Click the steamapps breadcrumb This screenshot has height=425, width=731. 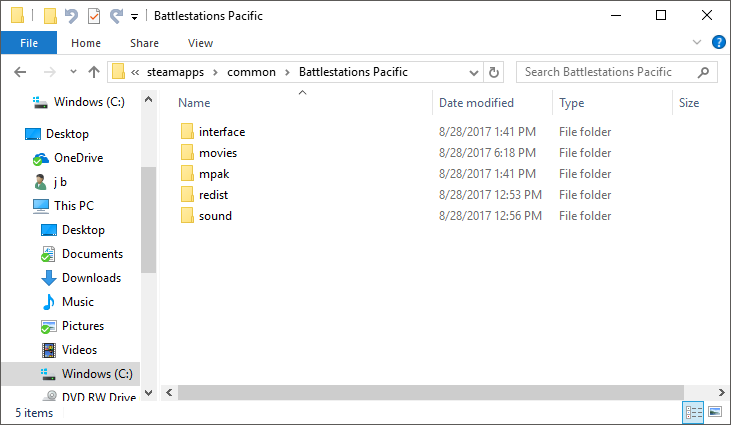[x=175, y=72]
